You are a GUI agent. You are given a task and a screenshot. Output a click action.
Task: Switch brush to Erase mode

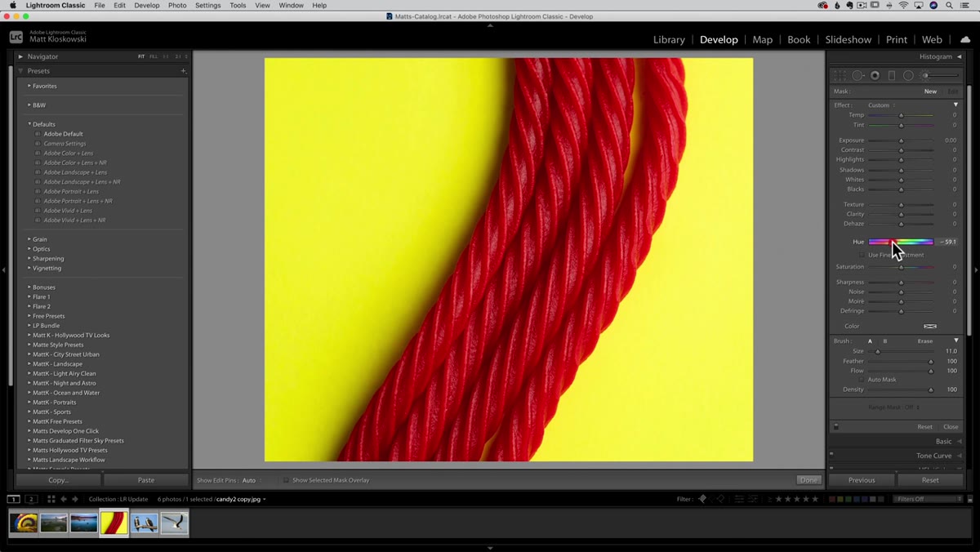click(925, 341)
